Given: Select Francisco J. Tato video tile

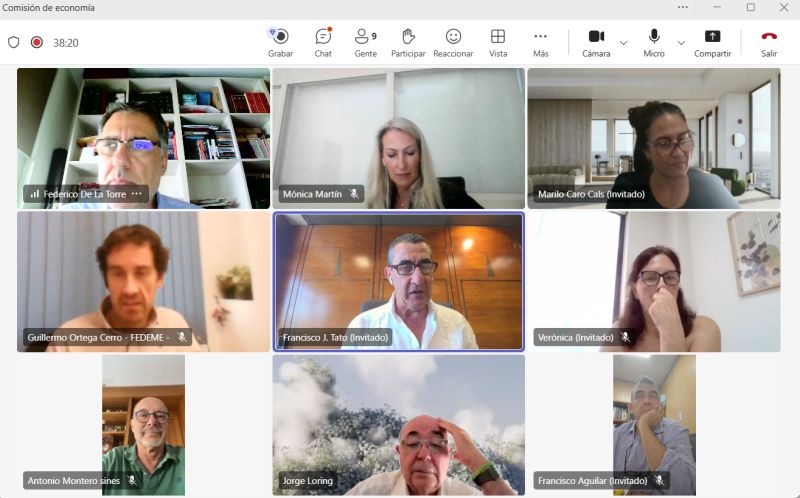Looking at the screenshot, I should pos(398,282).
